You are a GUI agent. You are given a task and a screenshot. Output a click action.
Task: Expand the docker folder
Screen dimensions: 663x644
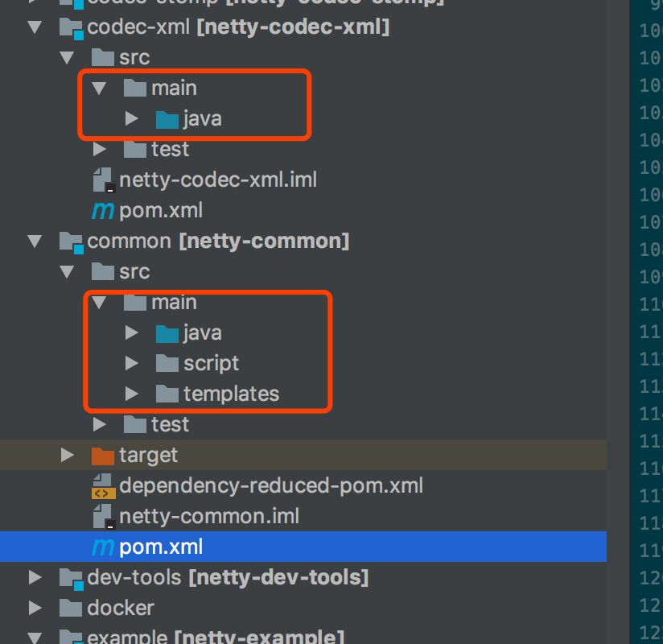coord(35,609)
